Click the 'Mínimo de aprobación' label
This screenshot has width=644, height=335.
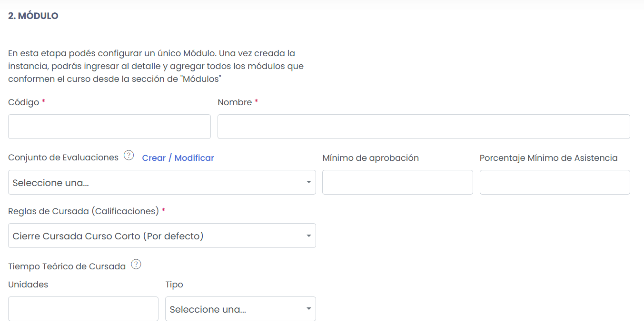(370, 158)
